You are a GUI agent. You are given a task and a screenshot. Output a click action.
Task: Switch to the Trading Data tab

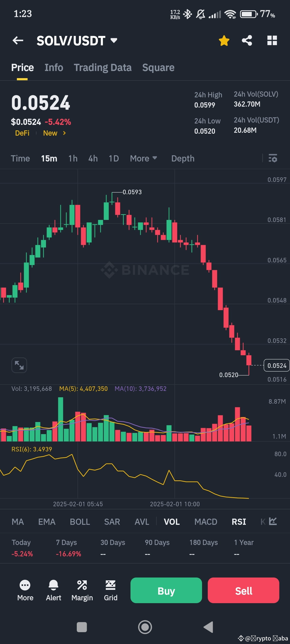tap(103, 67)
